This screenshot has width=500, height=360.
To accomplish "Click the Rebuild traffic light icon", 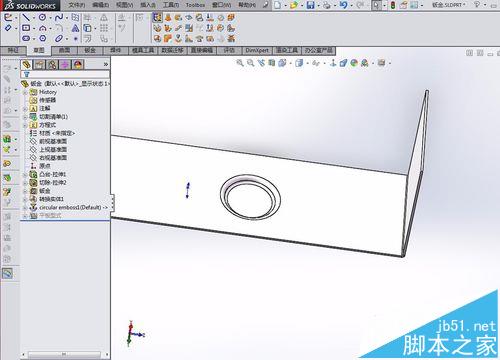I will (x=393, y=5).
